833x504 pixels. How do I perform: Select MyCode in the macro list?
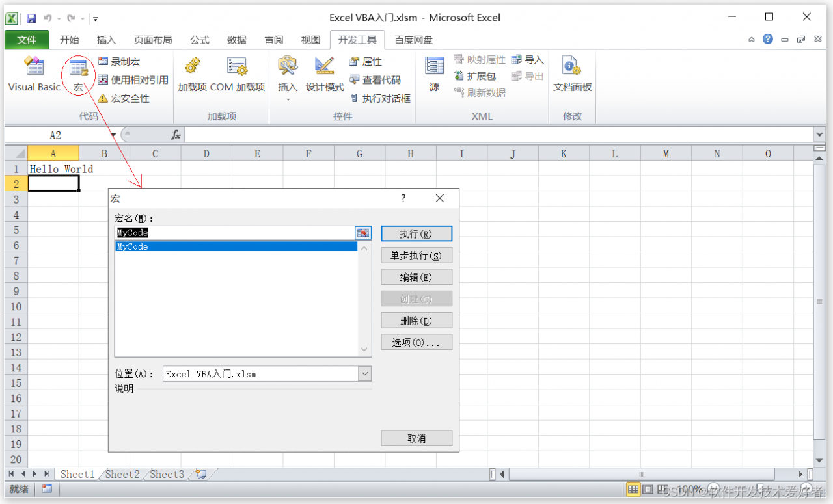tap(236, 246)
